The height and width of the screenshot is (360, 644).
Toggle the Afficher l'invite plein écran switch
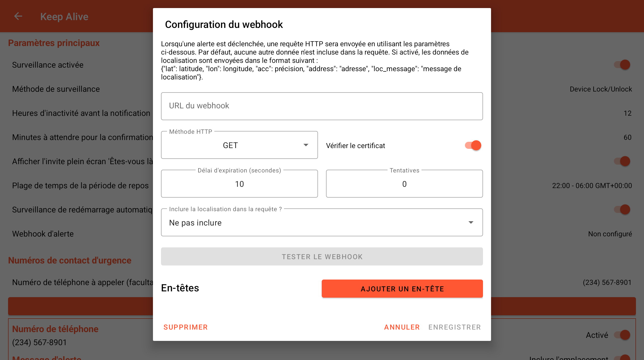coord(622,161)
